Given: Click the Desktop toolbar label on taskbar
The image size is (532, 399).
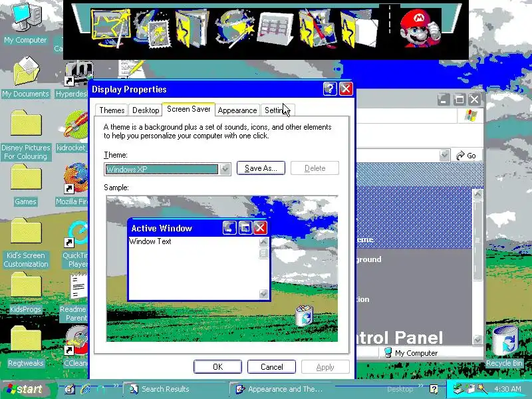Looking at the screenshot, I should (400, 389).
